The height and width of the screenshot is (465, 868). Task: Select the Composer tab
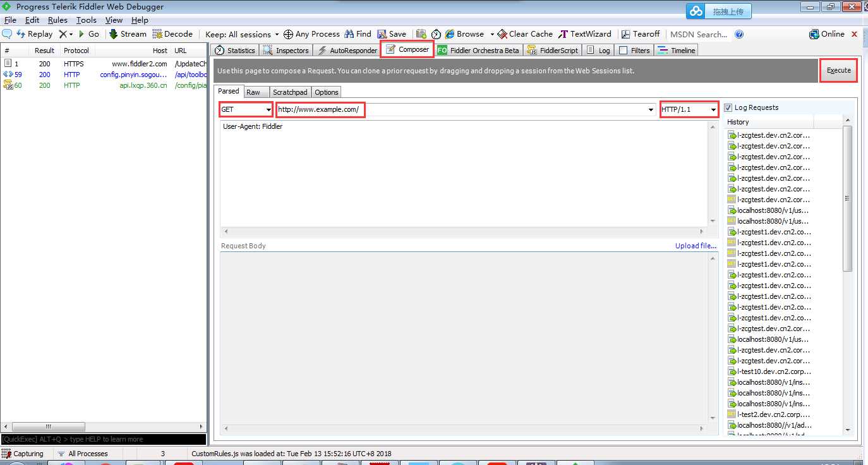(x=407, y=49)
